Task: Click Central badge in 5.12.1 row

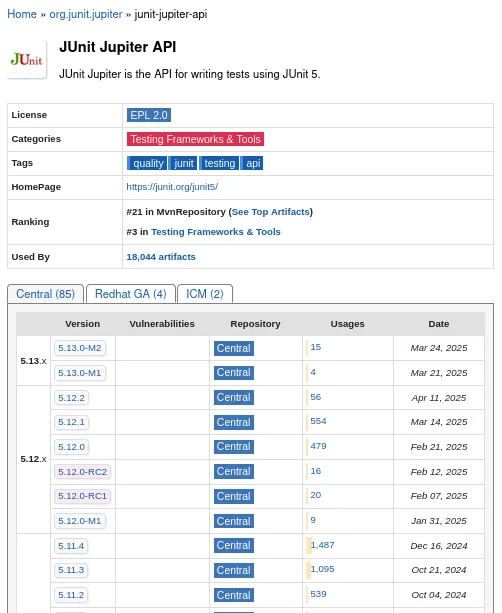Action: coord(234,422)
